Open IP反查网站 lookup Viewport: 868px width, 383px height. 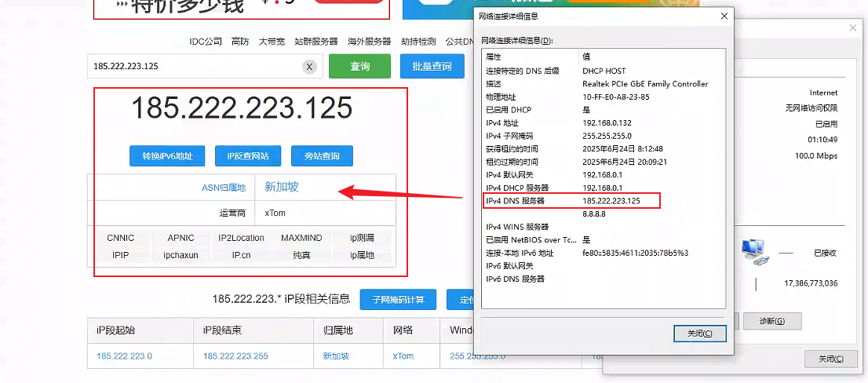pos(248,156)
